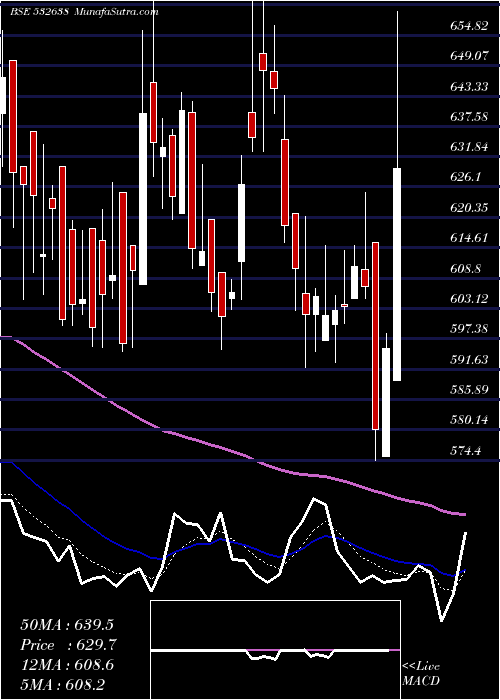Click the Price : 629.7 readout
Viewport: 500px width, 700px height.
tap(69, 645)
